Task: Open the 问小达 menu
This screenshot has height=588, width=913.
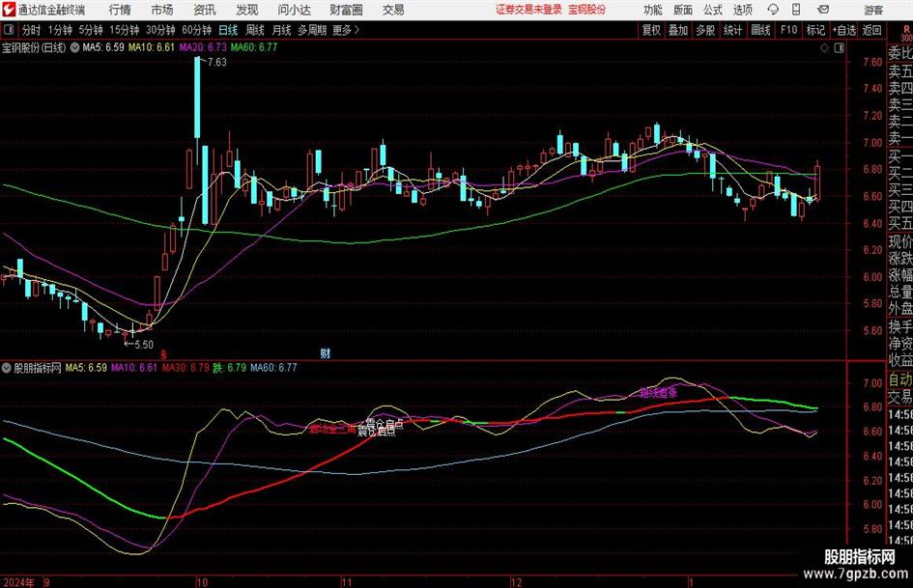Action: click(x=294, y=10)
